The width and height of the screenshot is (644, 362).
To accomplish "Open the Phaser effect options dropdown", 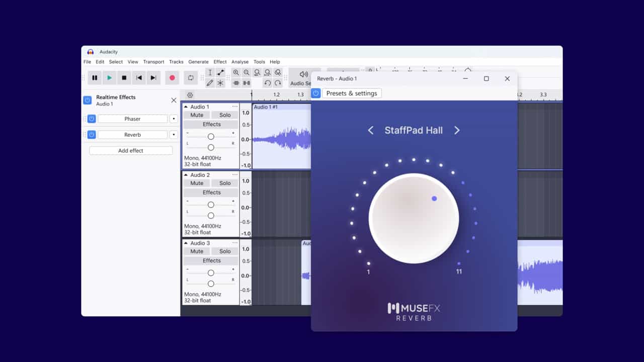I will [x=174, y=119].
